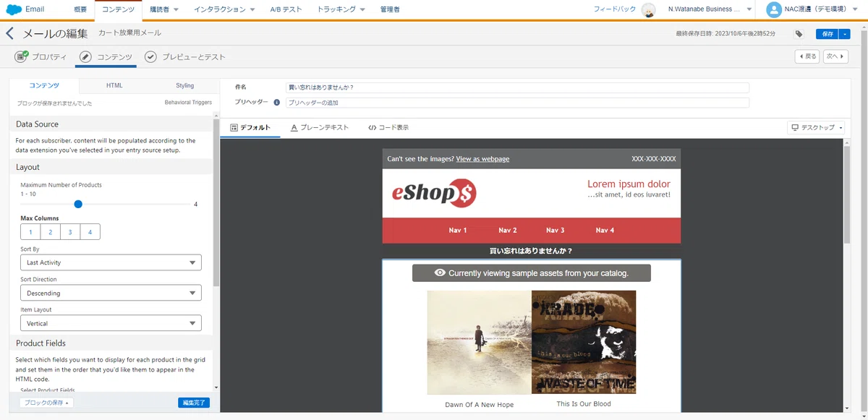Switch to the Styling tab
868x420 pixels.
click(184, 85)
